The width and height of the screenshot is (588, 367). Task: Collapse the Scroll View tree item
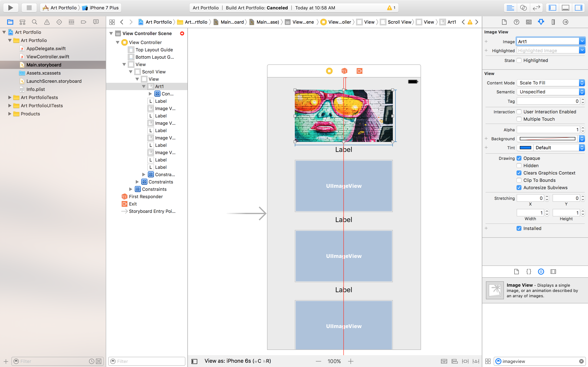tap(131, 72)
